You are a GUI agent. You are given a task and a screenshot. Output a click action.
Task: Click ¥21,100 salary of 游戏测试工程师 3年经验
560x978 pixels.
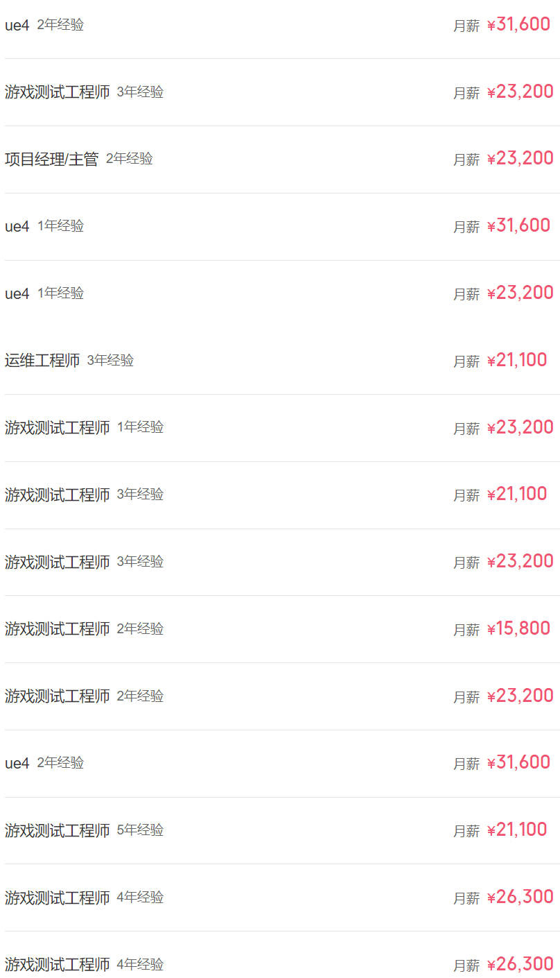(x=517, y=494)
